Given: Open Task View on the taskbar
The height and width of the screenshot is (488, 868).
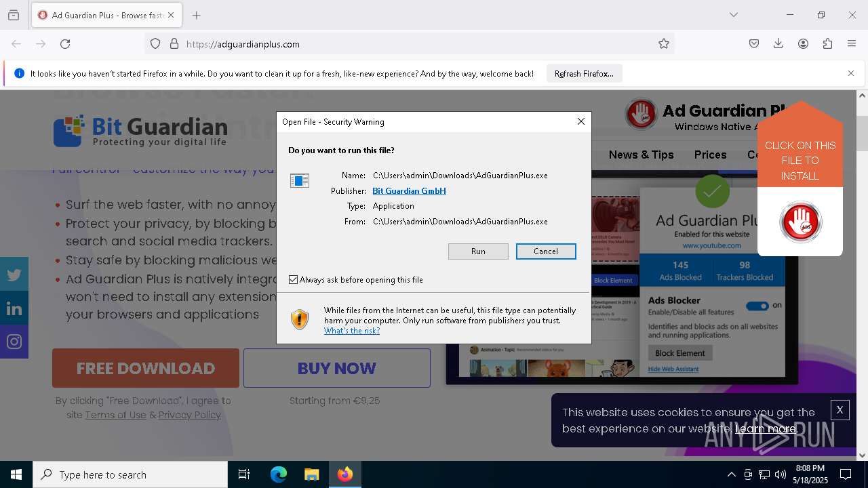Looking at the screenshot, I should point(244,474).
